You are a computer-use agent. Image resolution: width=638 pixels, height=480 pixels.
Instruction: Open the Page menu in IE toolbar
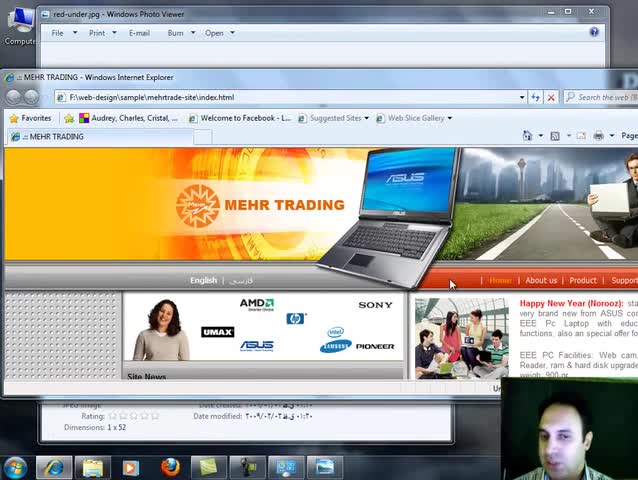(629, 136)
